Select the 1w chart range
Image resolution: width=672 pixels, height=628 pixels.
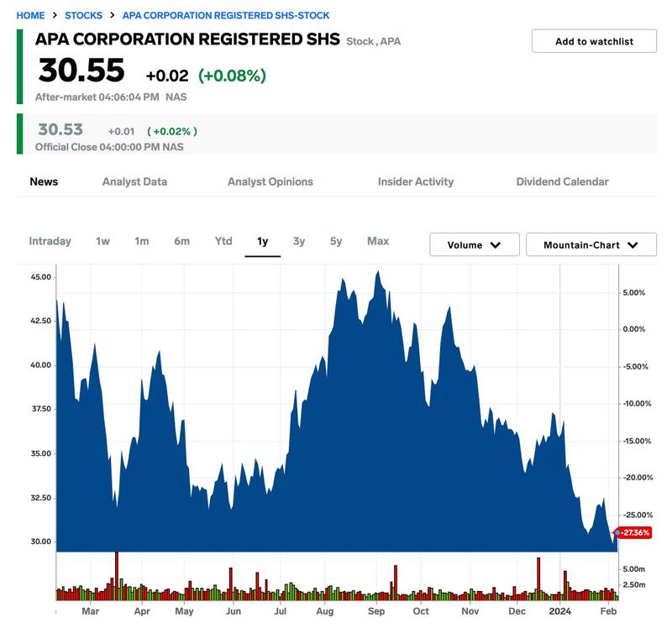[102, 241]
